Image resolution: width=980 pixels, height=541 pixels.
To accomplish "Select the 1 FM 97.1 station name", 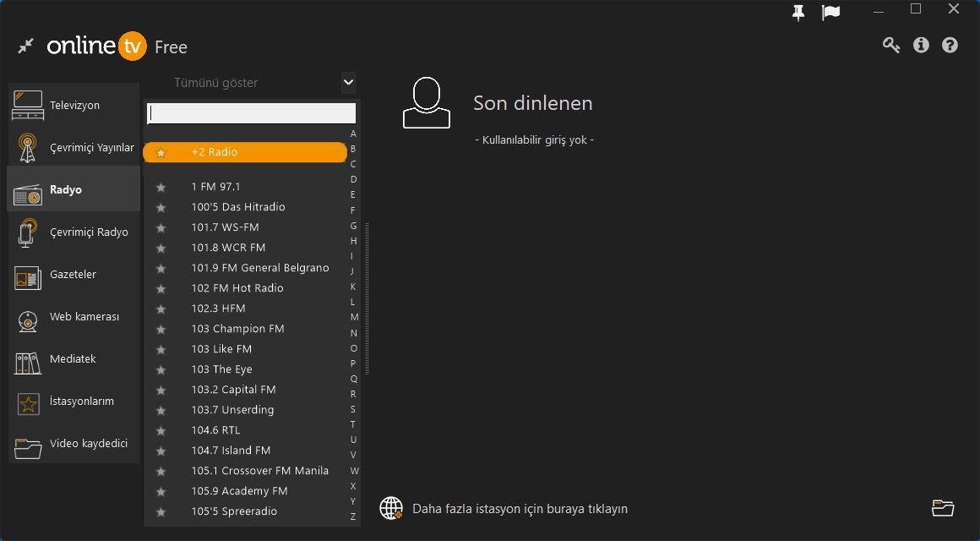I will click(215, 186).
